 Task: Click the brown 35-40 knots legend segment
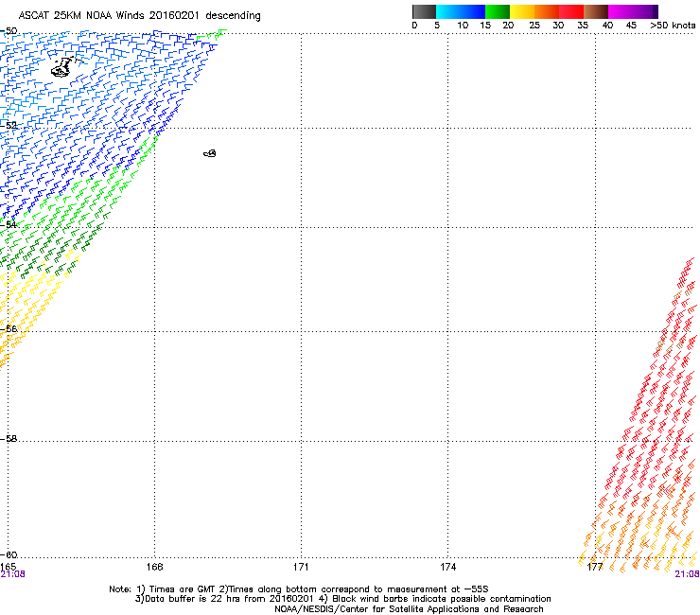596,11
